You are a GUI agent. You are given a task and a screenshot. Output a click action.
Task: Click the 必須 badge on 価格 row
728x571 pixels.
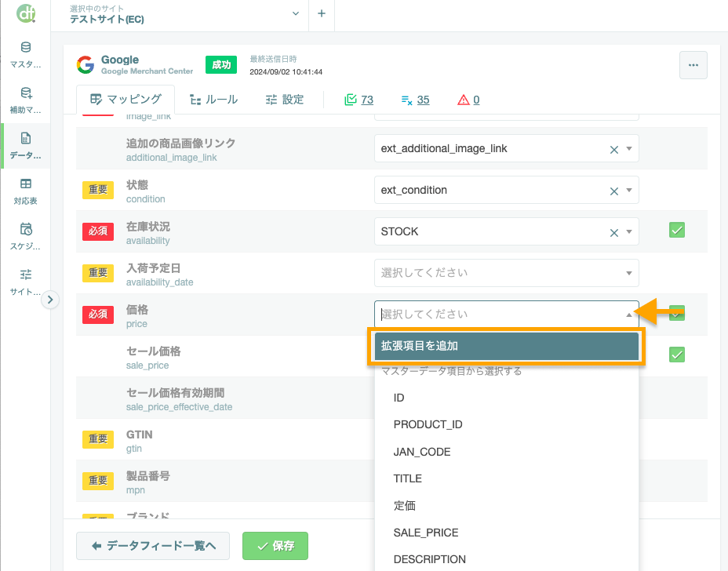[x=98, y=315]
